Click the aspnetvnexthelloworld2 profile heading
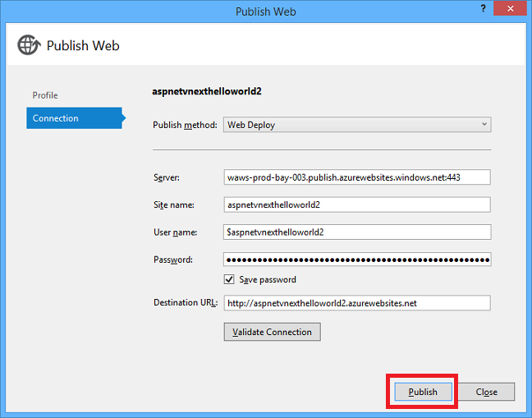 207,92
